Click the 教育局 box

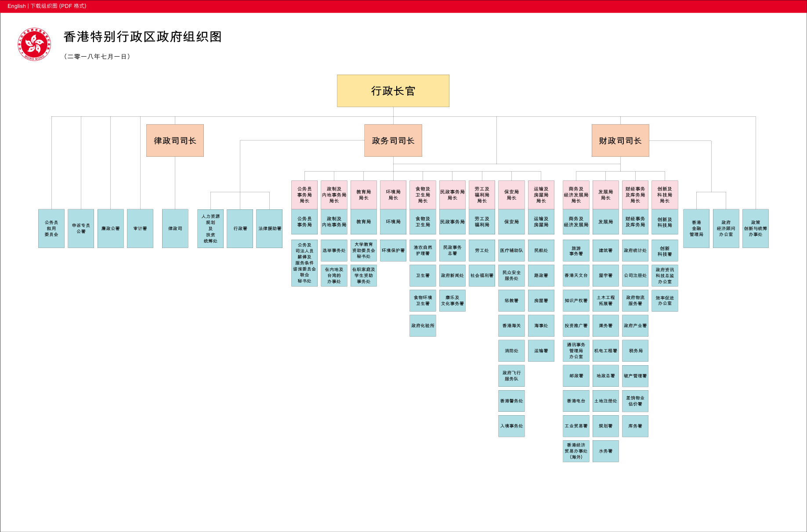click(x=364, y=222)
